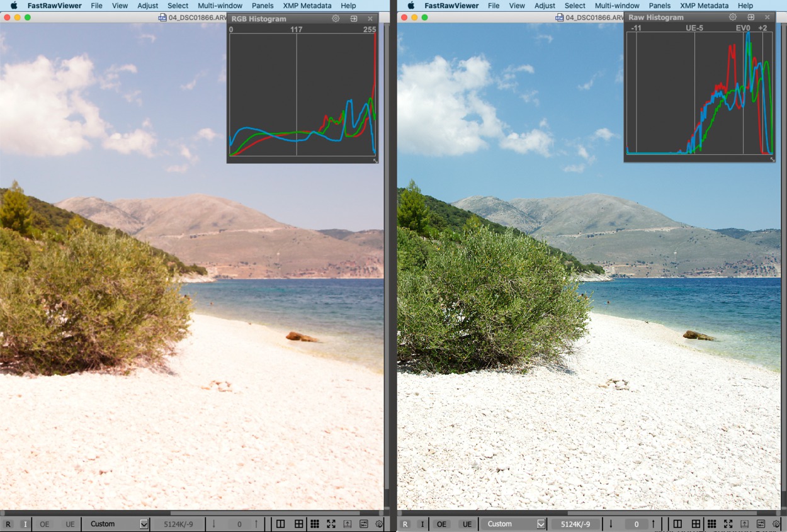Switch to R raw mode in left window

[x=8, y=524]
